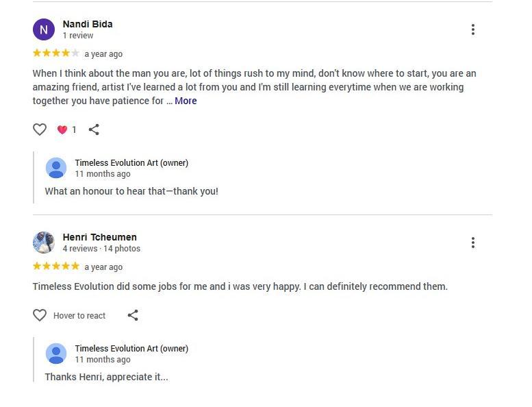The width and height of the screenshot is (532, 407).
Task: Like Henri Tcheumen's review with heart
Action: tap(40, 315)
